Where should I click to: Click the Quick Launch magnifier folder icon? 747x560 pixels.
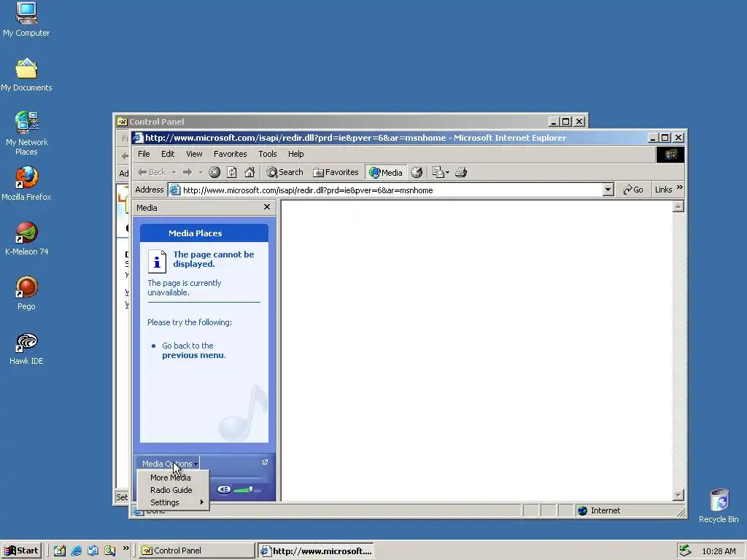(x=109, y=551)
